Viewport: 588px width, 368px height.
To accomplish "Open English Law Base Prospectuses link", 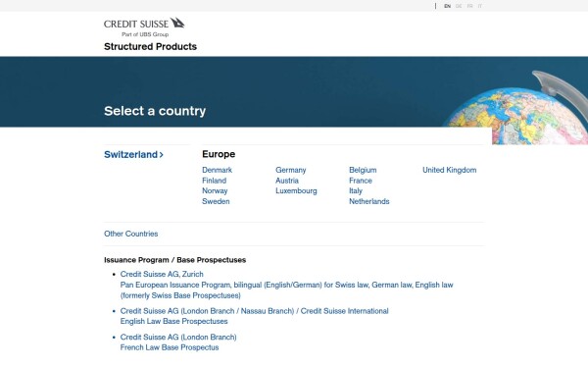I will [x=174, y=321].
